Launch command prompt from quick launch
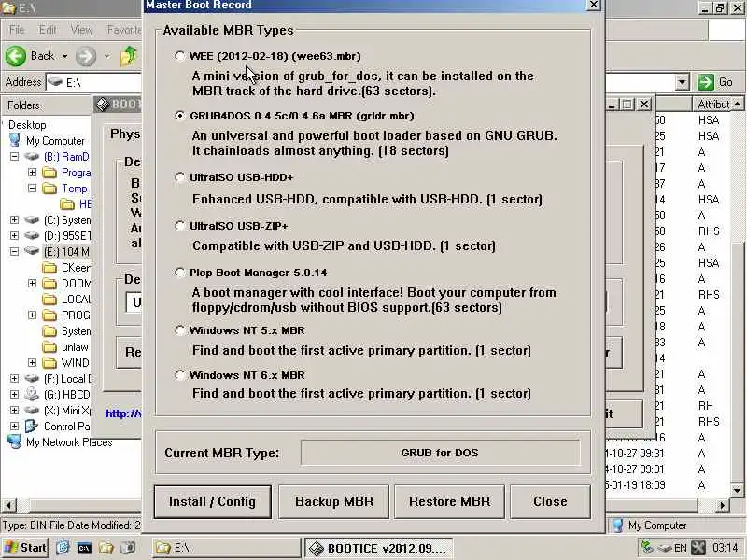 (84, 548)
